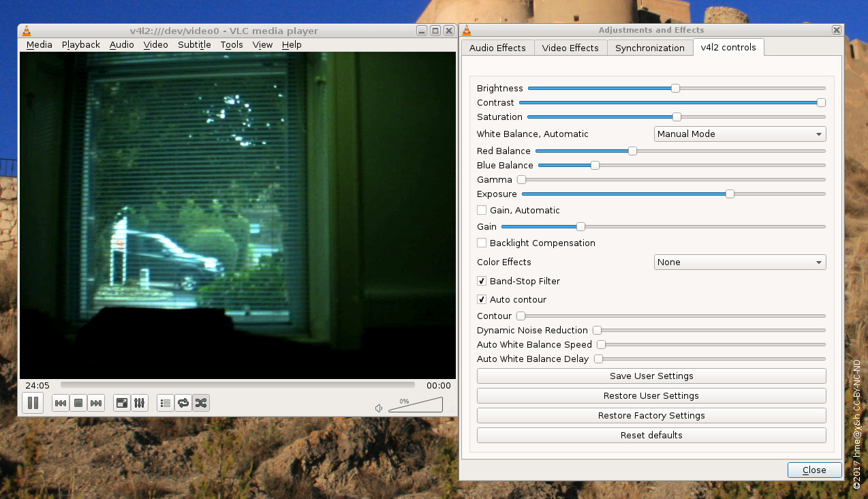Pause playback with the pause button
The height and width of the screenshot is (499, 868).
click(33, 403)
